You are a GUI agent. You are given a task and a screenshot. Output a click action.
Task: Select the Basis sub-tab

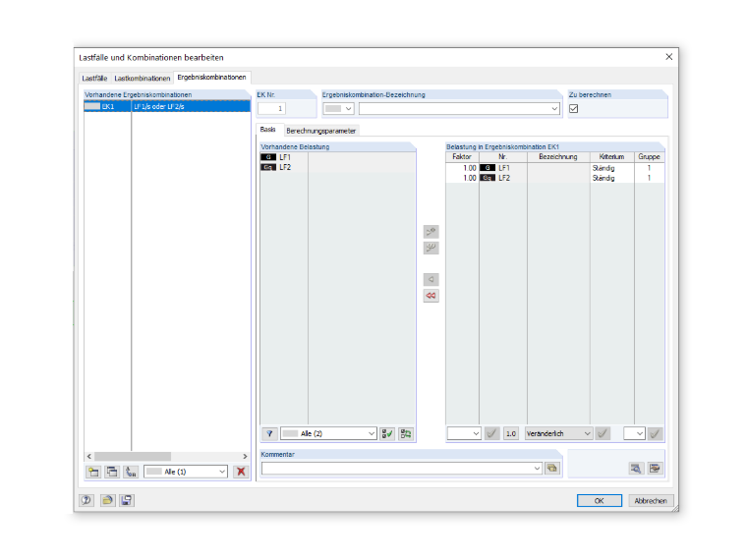click(268, 130)
